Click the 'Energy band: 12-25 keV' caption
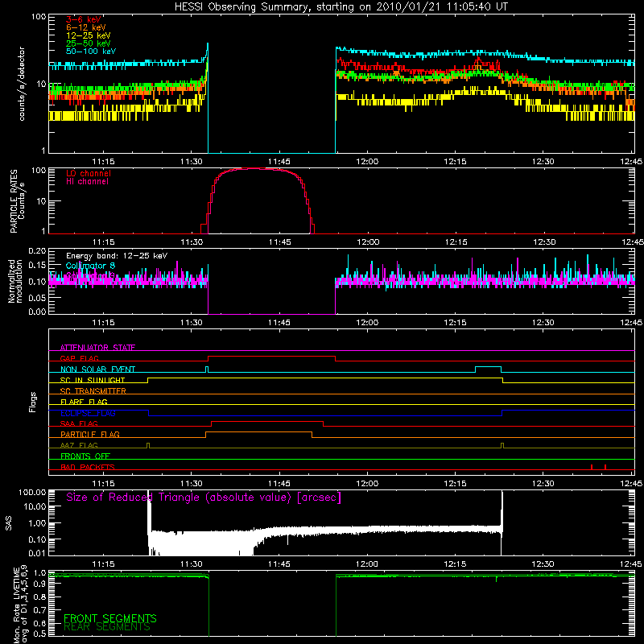Viewport: 644px width, 644px height. click(117, 256)
